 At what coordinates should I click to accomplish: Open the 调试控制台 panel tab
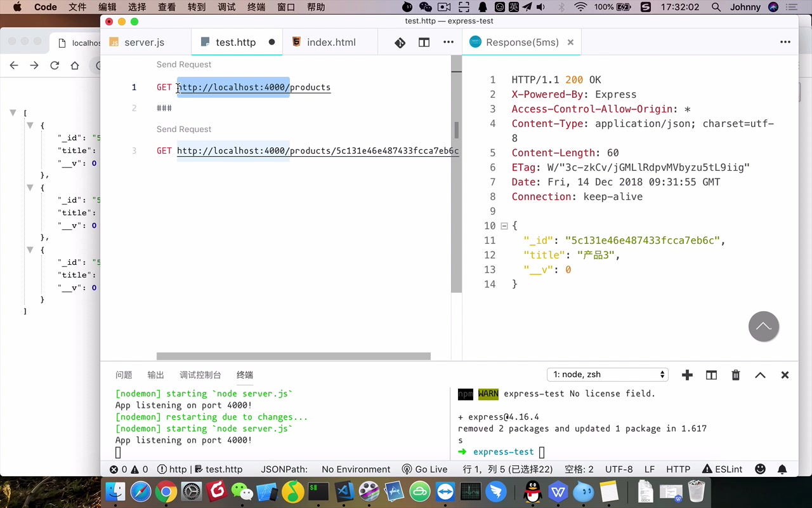click(x=200, y=375)
